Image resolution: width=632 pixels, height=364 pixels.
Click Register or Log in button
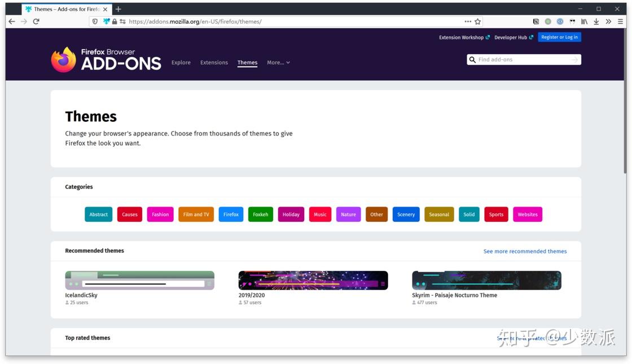pyautogui.click(x=559, y=37)
